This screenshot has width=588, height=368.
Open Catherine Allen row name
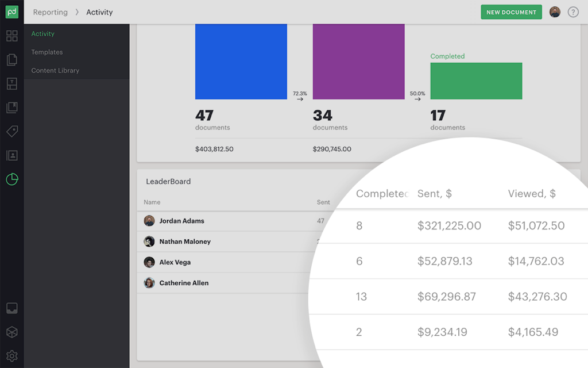click(184, 283)
